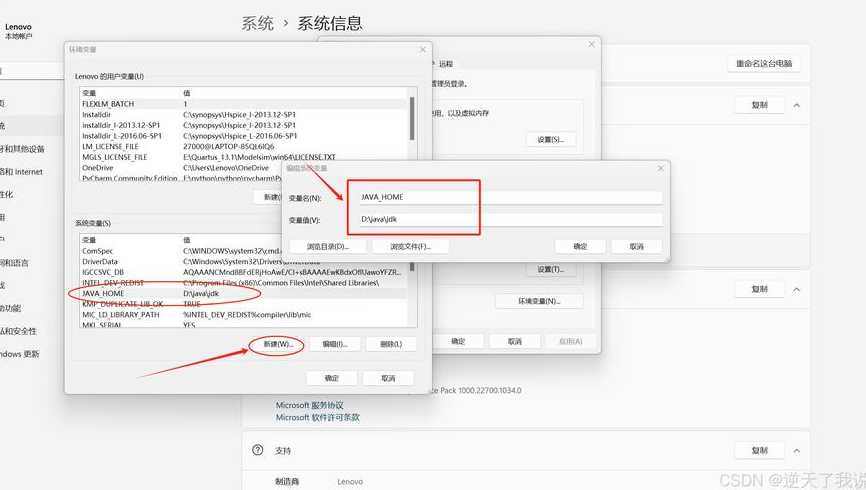This screenshot has width=866, height=490.
Task: Click the 浏览文件(F)... button
Action: pyautogui.click(x=410, y=246)
